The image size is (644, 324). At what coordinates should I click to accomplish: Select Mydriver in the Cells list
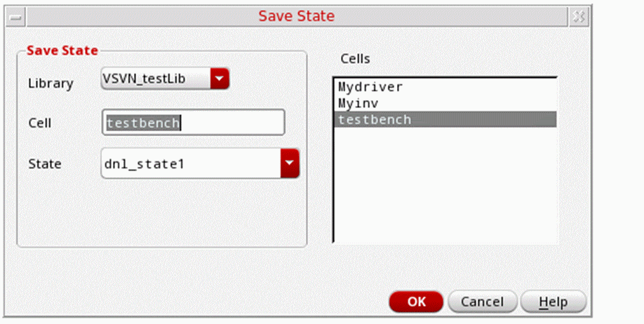click(x=370, y=88)
